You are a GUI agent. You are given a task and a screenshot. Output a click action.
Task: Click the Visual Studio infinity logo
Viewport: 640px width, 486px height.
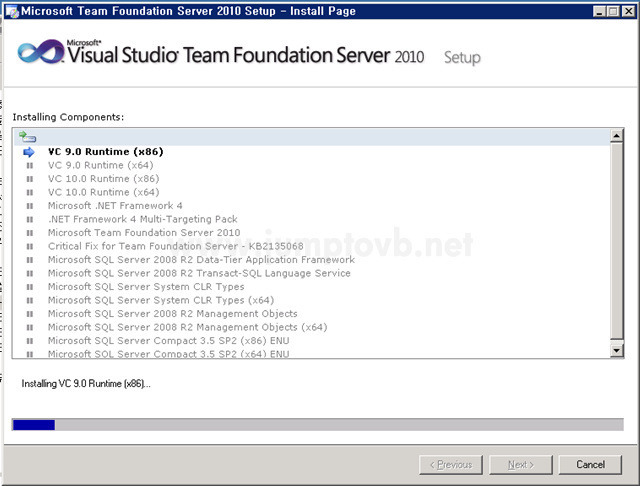pyautogui.click(x=41, y=52)
